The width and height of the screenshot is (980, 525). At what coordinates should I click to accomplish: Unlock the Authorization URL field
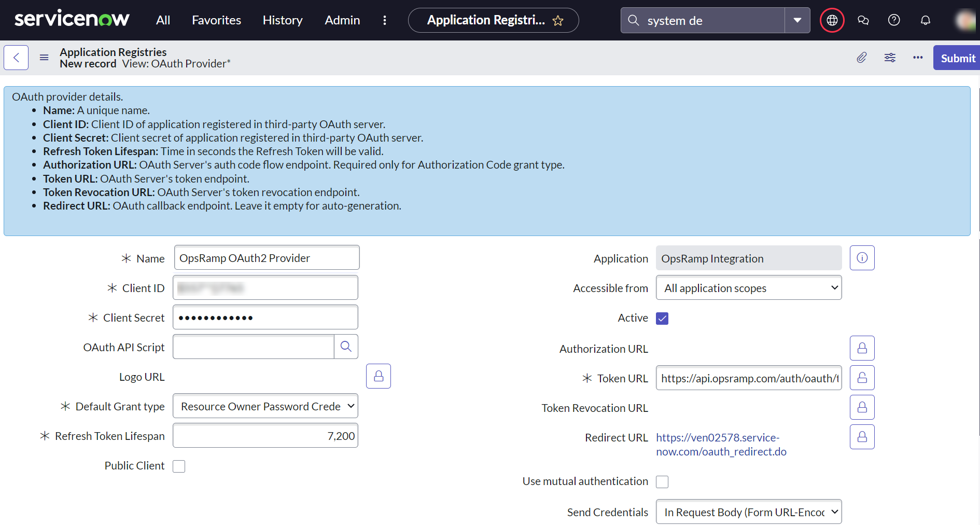862,348
